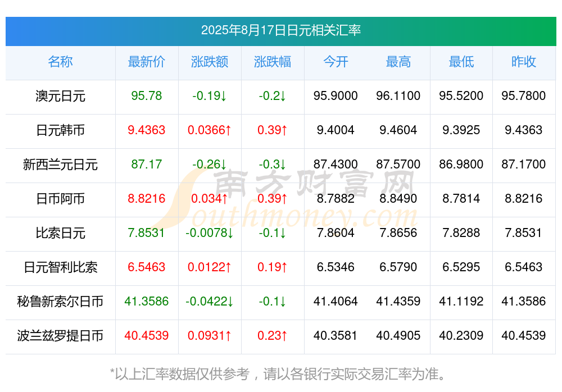This screenshot has height=392, width=562.
Task: Click latest price 95.78 for 澳元日元
Action: click(147, 96)
